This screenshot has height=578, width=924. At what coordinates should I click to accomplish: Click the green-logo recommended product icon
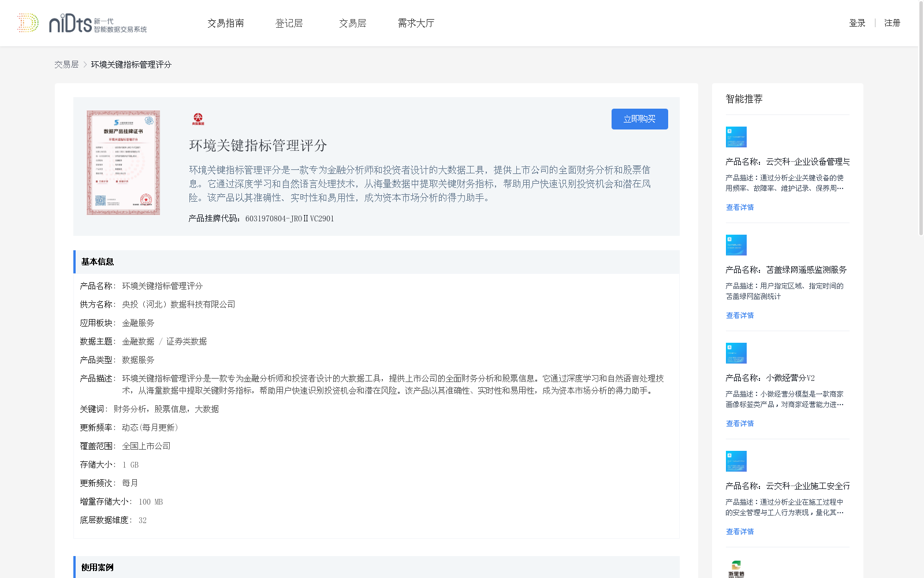(x=736, y=569)
